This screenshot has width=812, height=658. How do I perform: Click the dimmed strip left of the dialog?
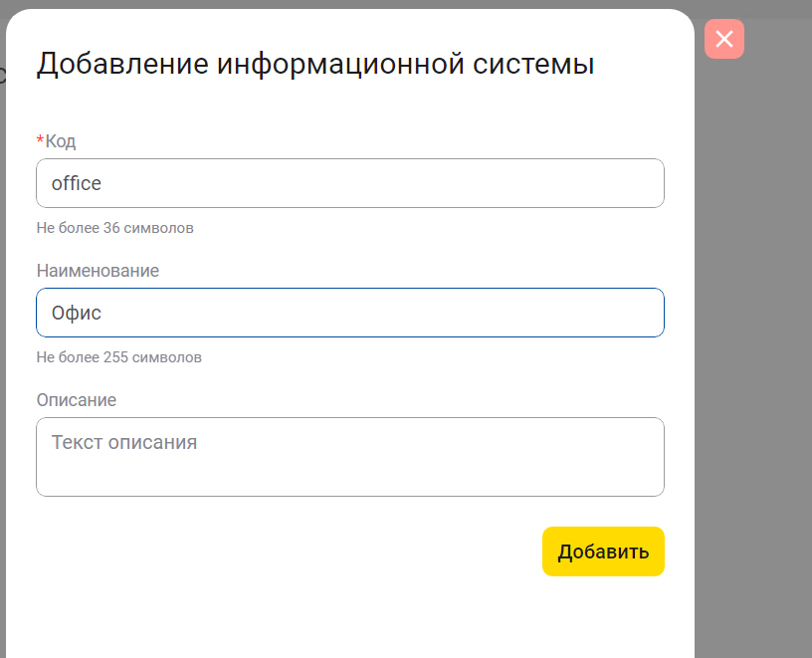coord(2,348)
